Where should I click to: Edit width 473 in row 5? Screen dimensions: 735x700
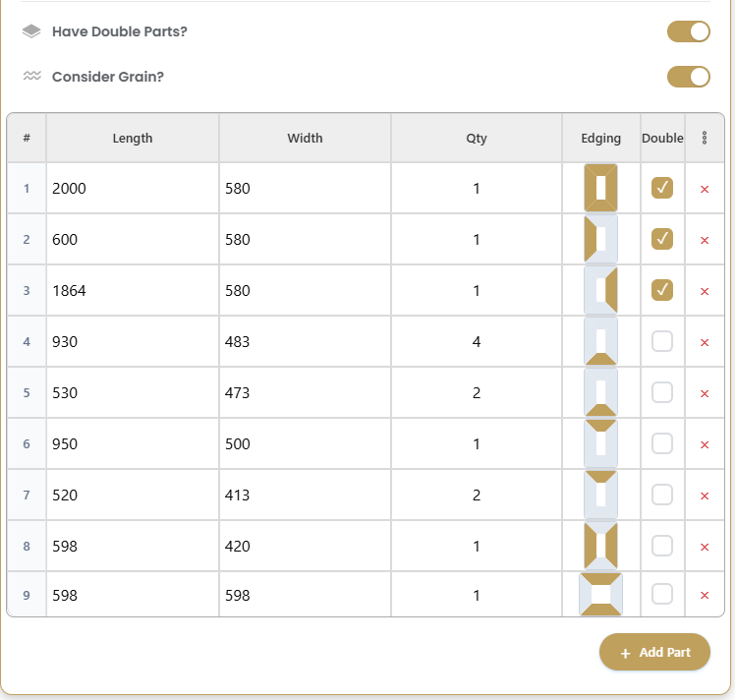pos(305,392)
